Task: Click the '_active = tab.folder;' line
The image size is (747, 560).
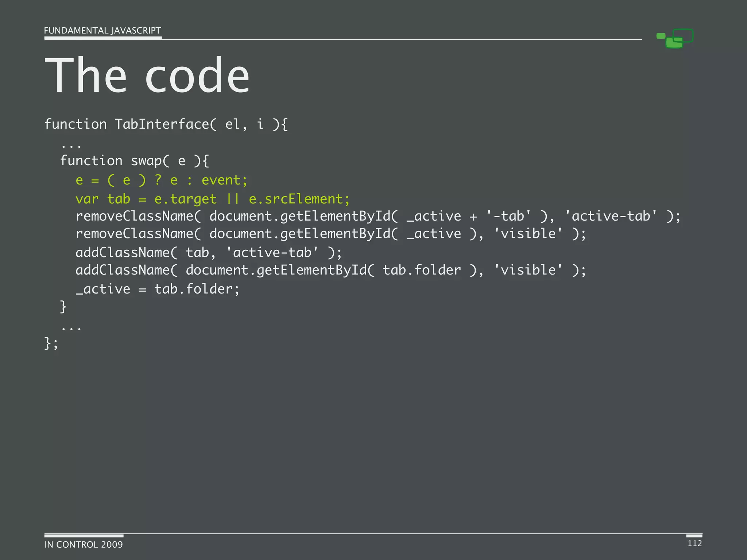Action: (158, 289)
